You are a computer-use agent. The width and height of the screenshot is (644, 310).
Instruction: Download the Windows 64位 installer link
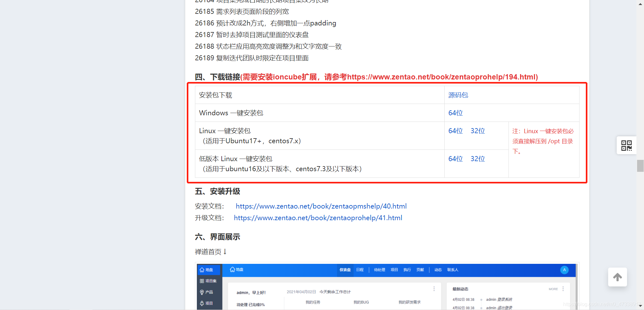click(x=455, y=113)
